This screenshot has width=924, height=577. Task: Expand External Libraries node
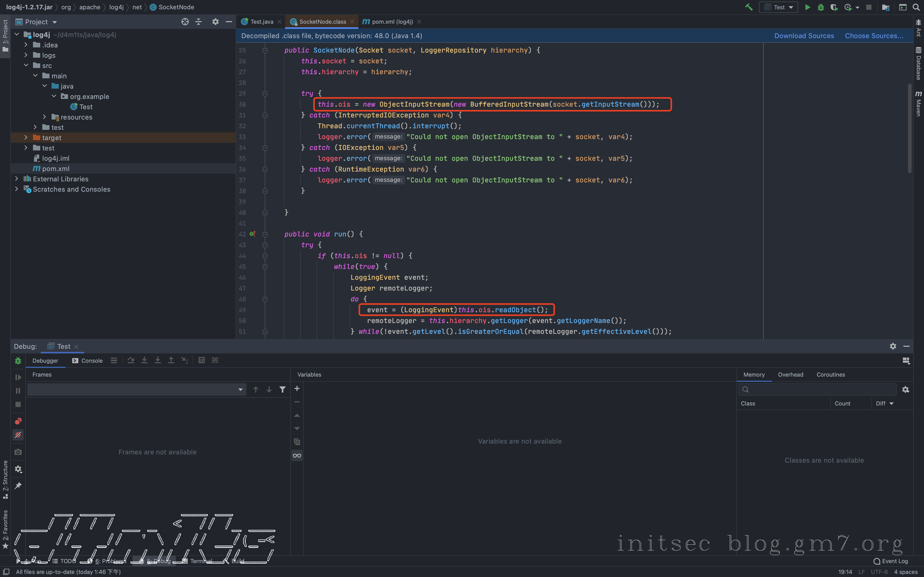click(16, 179)
